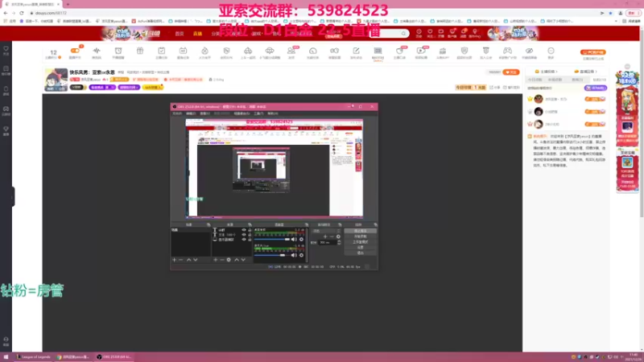
Task: Open third menu in OBS menu bar
Action: click(x=204, y=113)
